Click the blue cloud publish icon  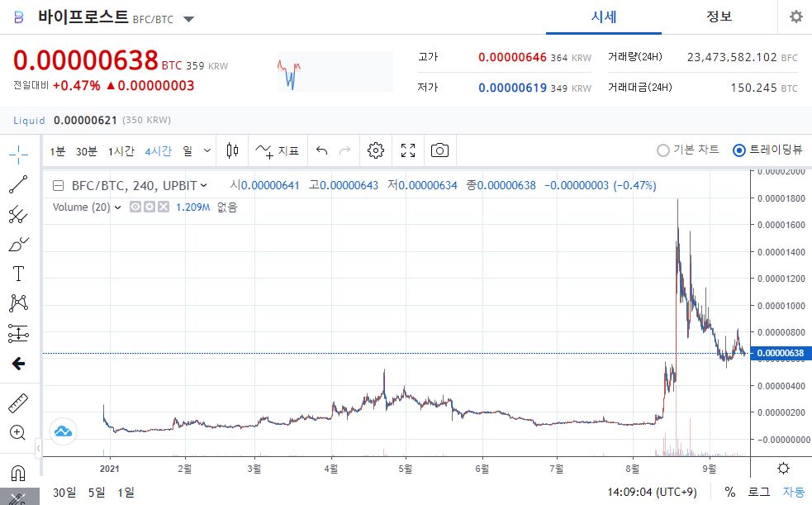[63, 431]
